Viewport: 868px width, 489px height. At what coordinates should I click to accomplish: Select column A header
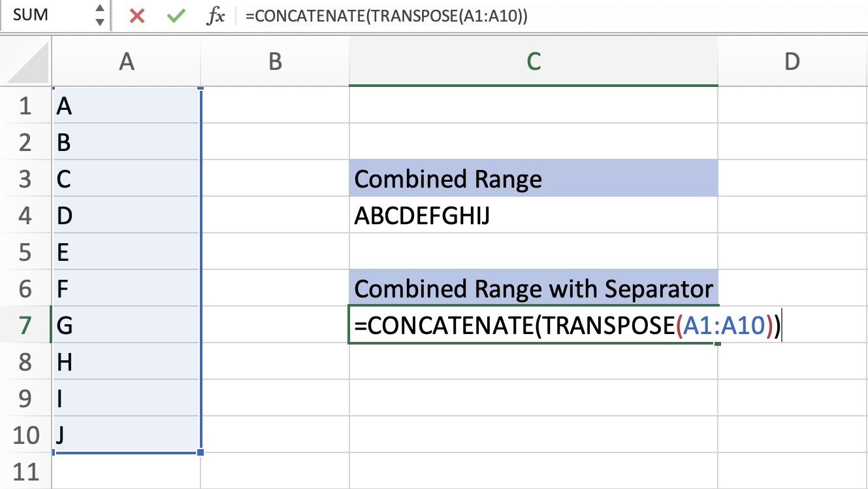coord(126,62)
